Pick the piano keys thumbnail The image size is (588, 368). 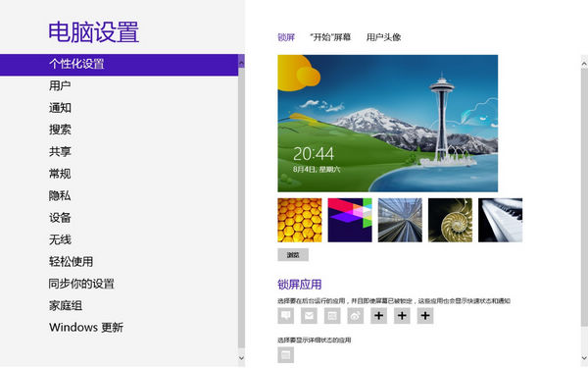(x=500, y=220)
